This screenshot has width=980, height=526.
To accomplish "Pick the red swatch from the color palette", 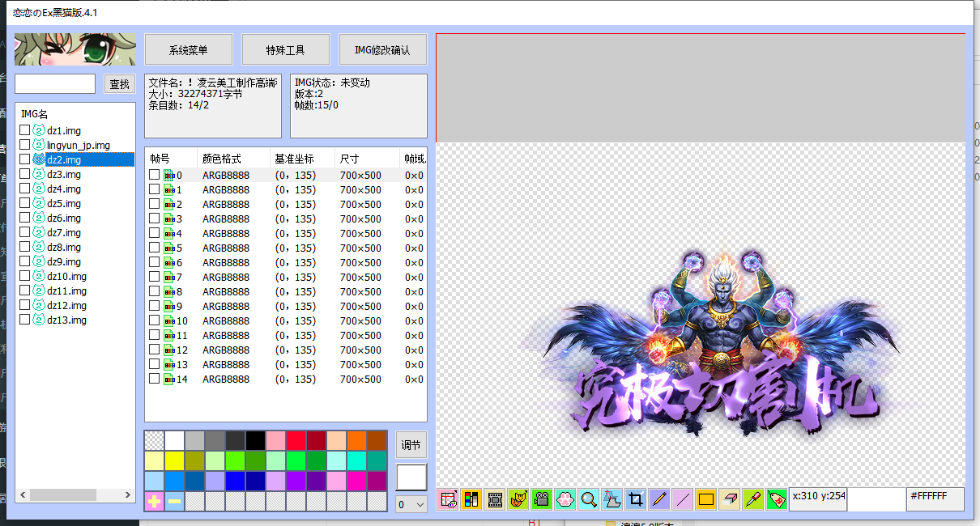I will [x=295, y=439].
